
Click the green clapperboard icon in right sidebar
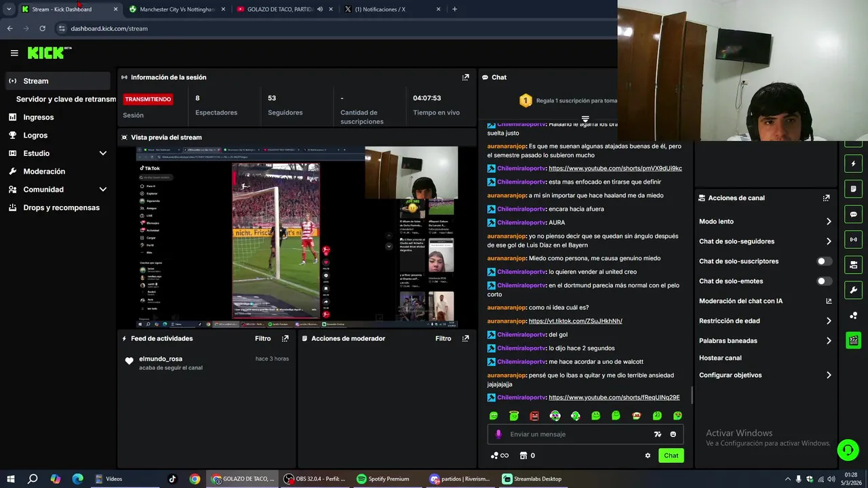click(x=853, y=340)
